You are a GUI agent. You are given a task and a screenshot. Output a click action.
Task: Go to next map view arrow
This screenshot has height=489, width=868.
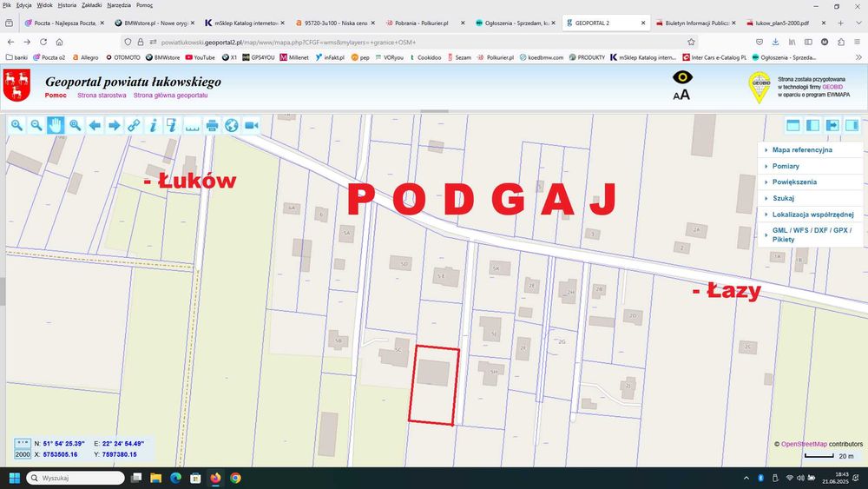click(114, 126)
